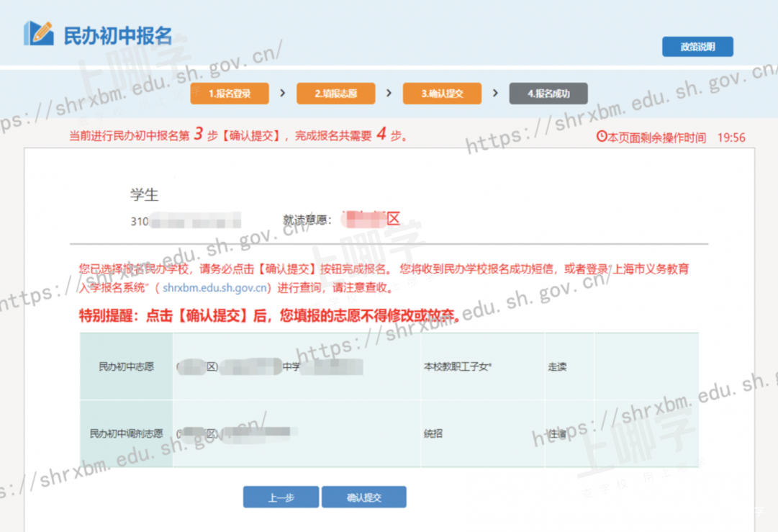Select the gray 4.报名成功 step
Image resolution: width=778 pixels, height=532 pixels.
[548, 94]
